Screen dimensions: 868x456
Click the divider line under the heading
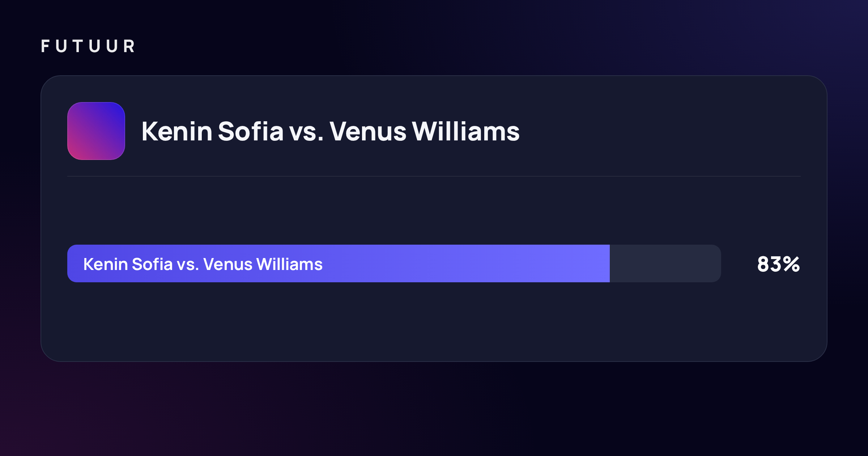[x=434, y=176]
